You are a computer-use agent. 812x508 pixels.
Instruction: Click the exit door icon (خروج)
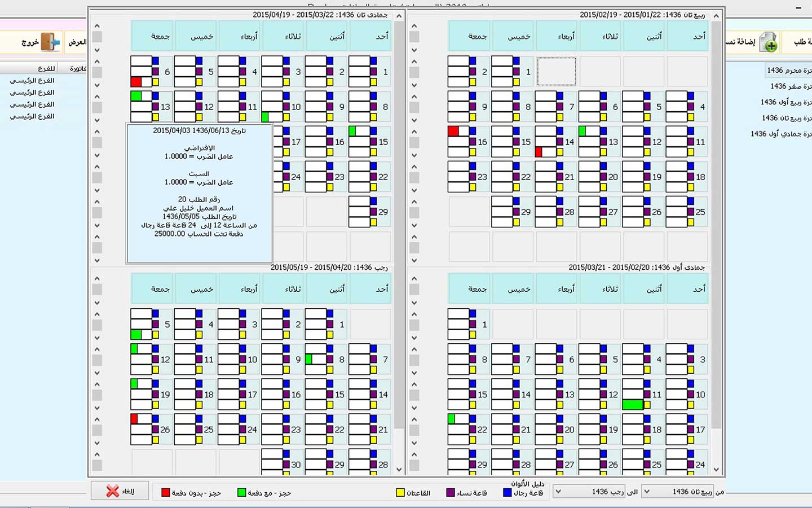tap(50, 42)
